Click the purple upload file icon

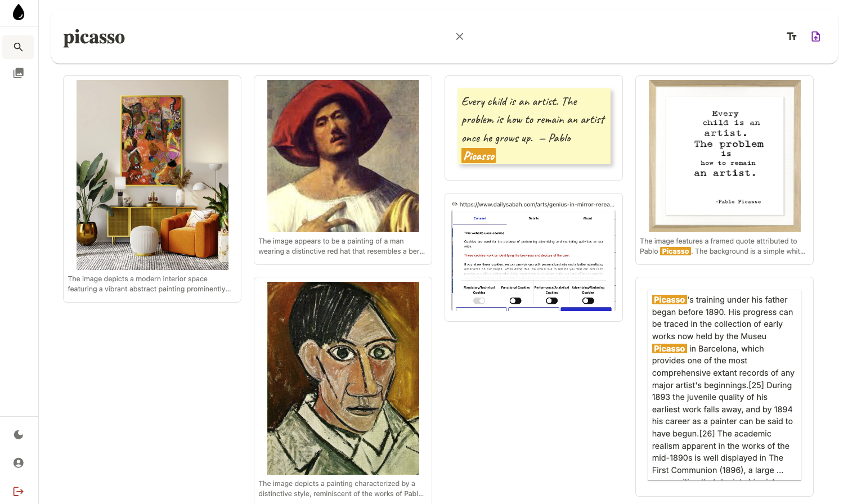816,37
